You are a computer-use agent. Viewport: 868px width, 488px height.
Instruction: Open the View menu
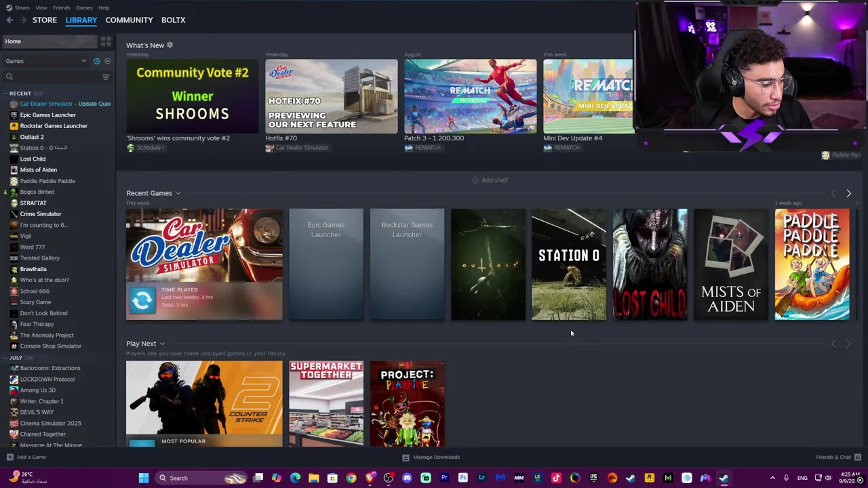[41, 7]
